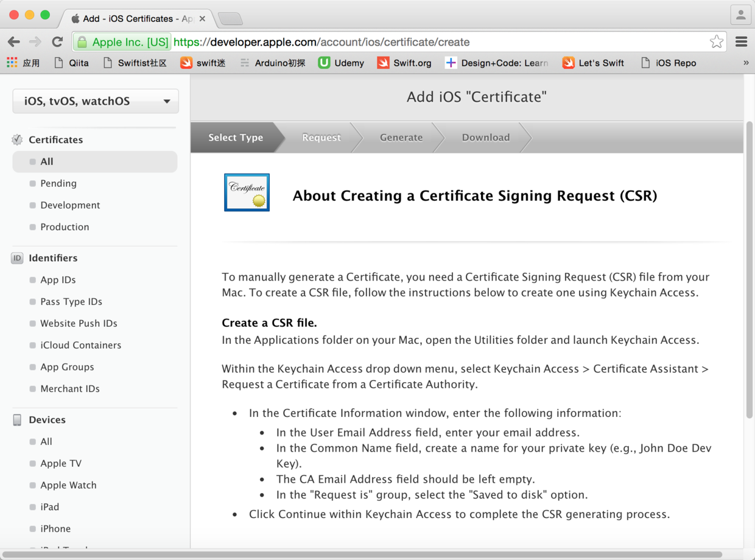This screenshot has width=755, height=560.
Task: Go back with the browser back arrow
Action: tap(13, 42)
